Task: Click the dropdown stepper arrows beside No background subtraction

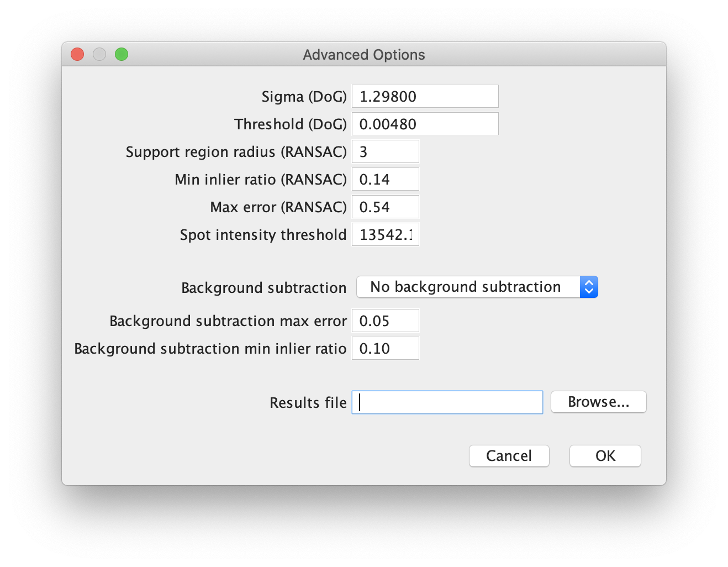Action: tap(589, 287)
